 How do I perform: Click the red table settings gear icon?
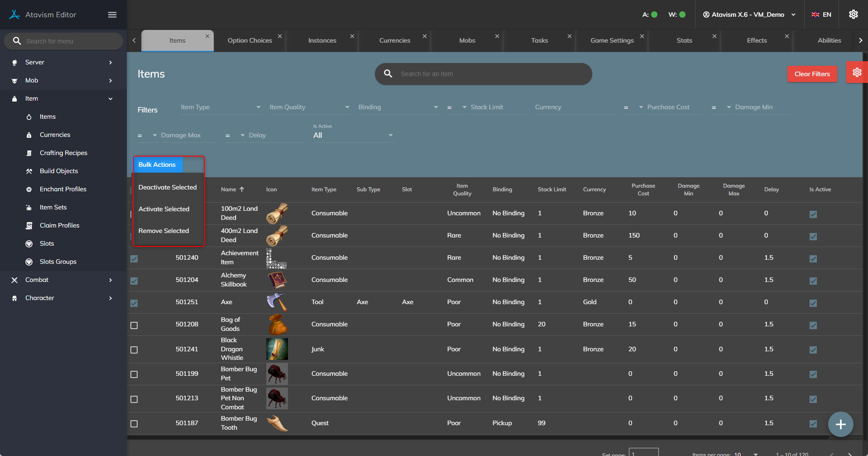(857, 73)
